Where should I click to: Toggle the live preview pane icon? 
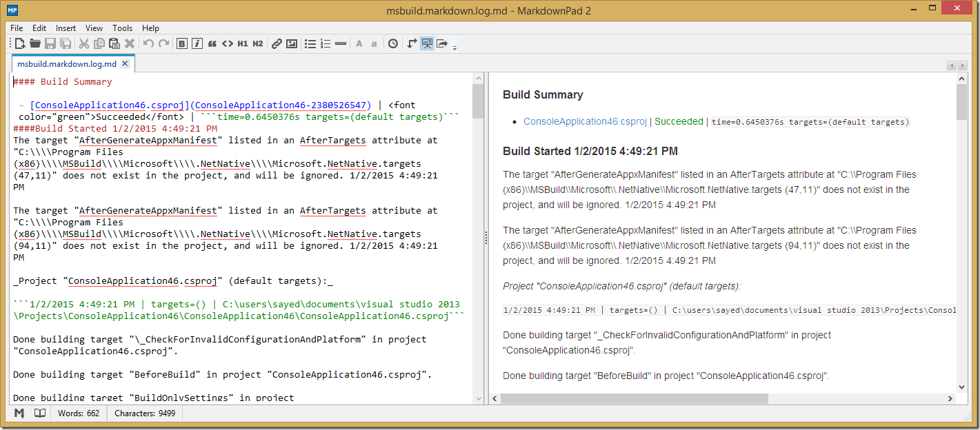click(x=427, y=43)
